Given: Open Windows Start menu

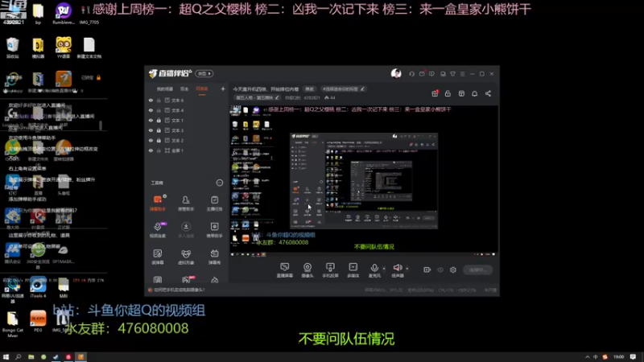Looking at the screenshot, I should coord(6,356).
